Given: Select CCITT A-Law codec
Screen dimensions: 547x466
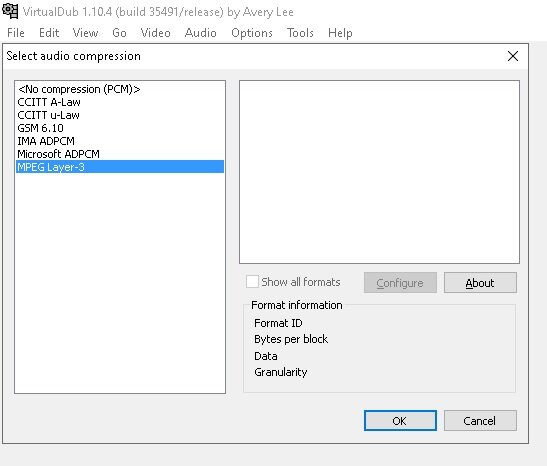Looking at the screenshot, I should [120, 102].
